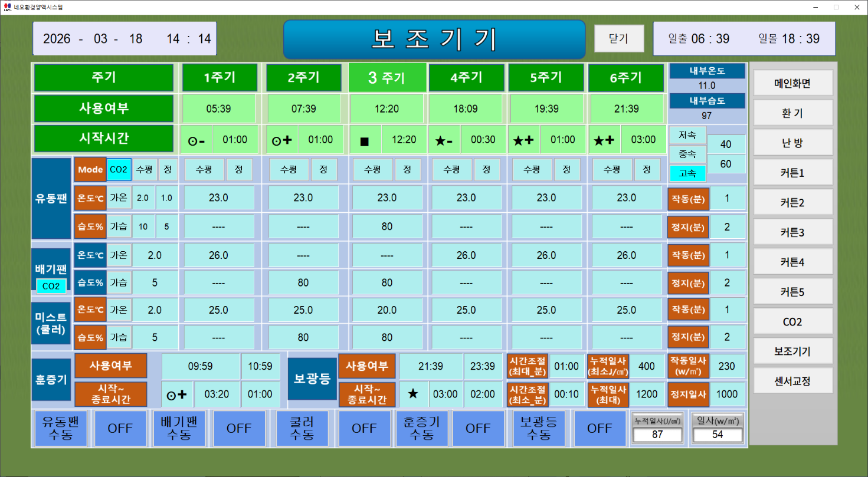The height and width of the screenshot is (477, 868).
Task: Click the 4주기 start offset 00:30
Action: [x=483, y=140]
